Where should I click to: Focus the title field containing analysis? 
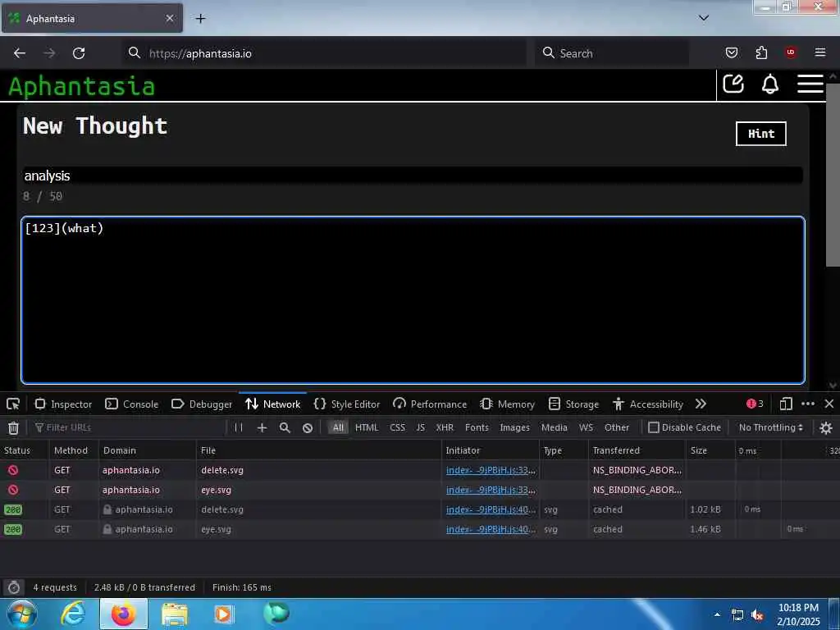pos(413,176)
